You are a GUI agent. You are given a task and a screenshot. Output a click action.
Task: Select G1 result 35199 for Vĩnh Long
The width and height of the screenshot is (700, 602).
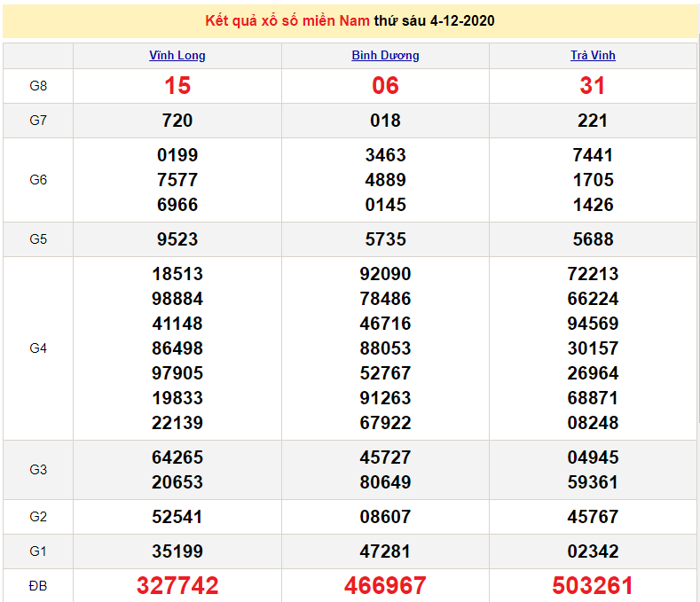click(x=177, y=551)
